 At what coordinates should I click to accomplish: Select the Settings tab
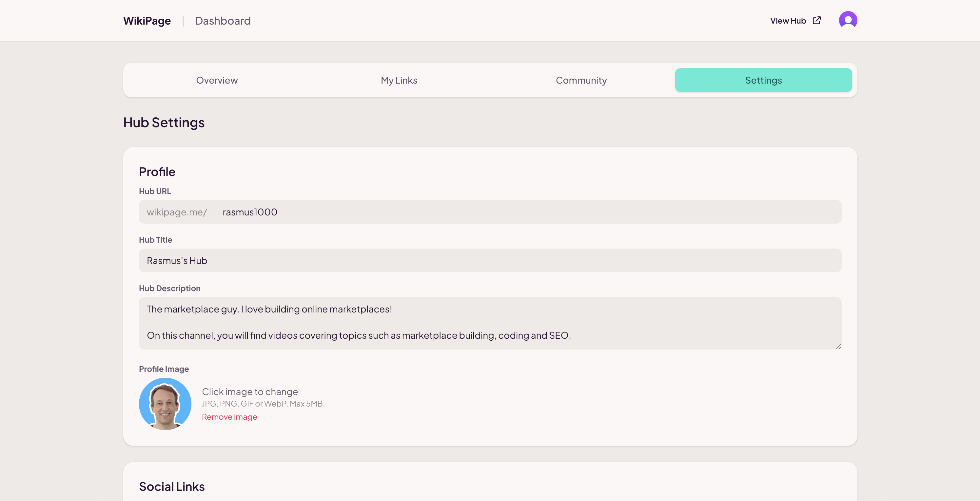tap(763, 80)
